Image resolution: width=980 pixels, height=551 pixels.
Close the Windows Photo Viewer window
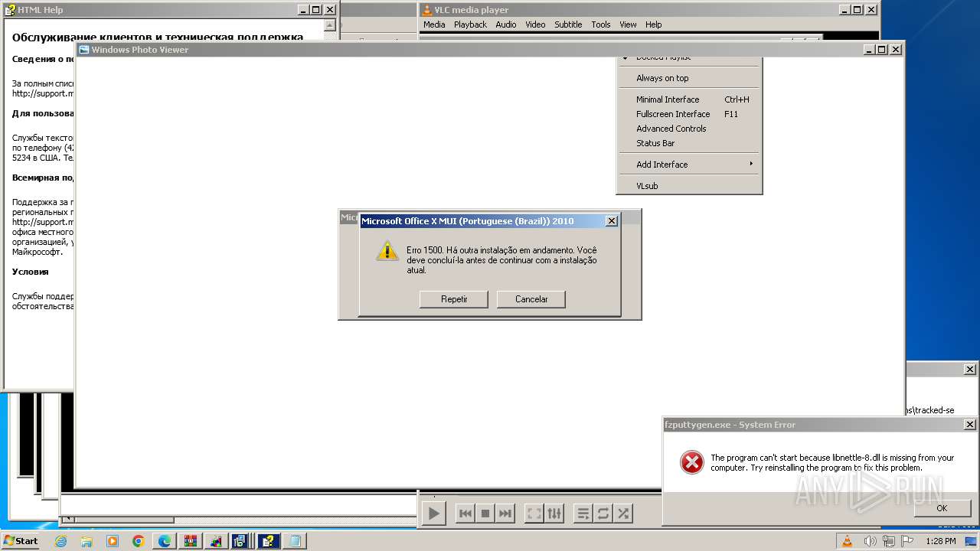tap(896, 50)
